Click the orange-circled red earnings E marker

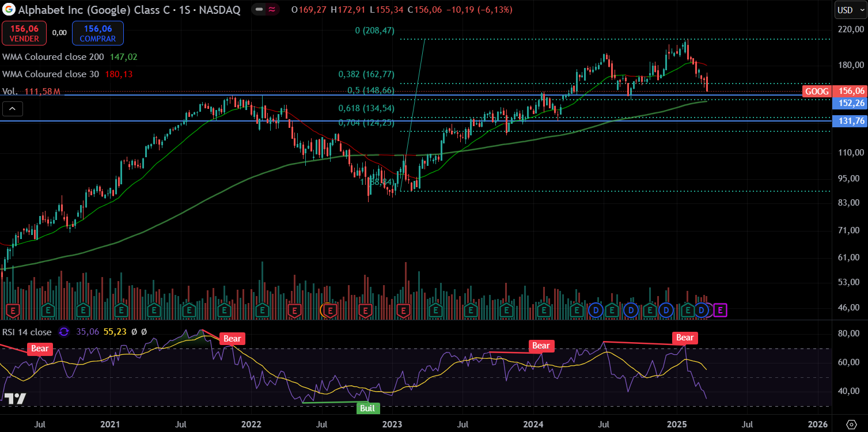tap(331, 310)
